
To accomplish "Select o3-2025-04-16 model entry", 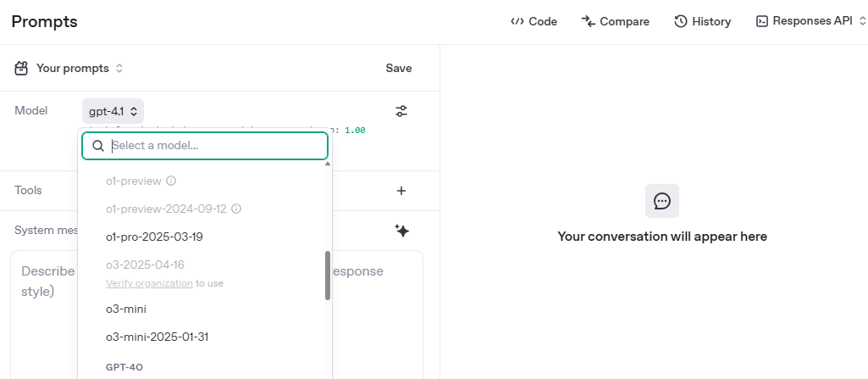I will (145, 265).
